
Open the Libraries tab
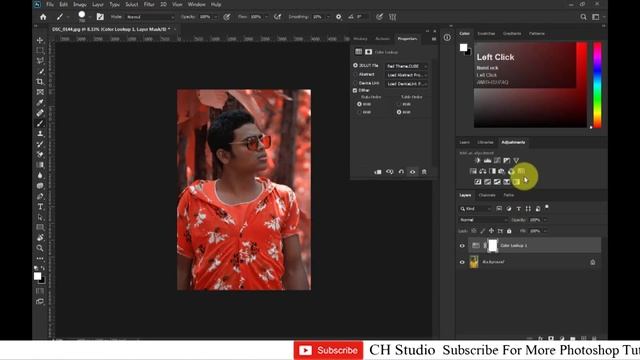[485, 142]
